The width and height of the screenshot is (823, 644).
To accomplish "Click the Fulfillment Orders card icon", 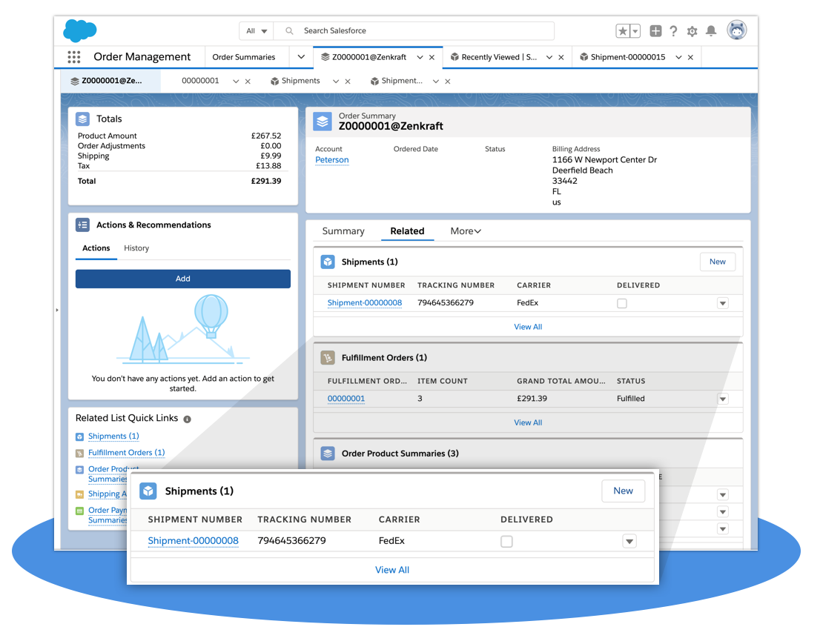I will click(328, 358).
